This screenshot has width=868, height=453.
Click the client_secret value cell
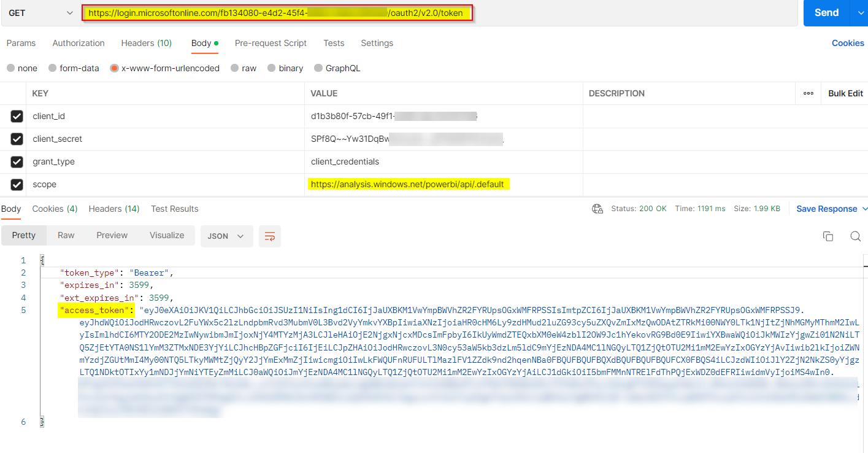444,139
